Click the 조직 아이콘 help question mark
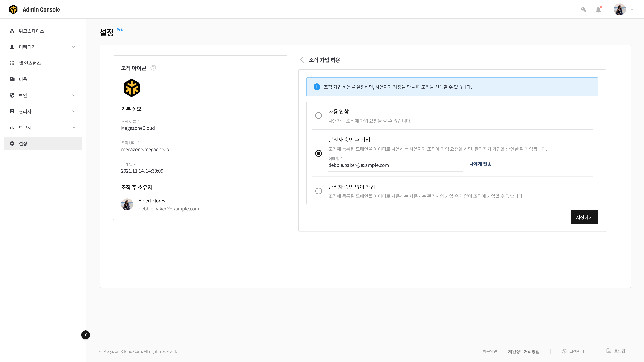The width and height of the screenshot is (644, 362). click(153, 68)
